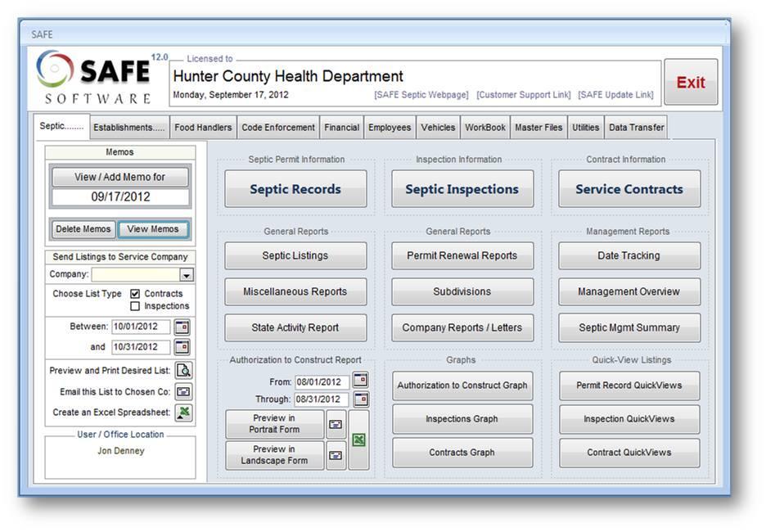The image size is (766, 532).
Task: Open the calendar picker for the Through date
Action: coord(360,399)
